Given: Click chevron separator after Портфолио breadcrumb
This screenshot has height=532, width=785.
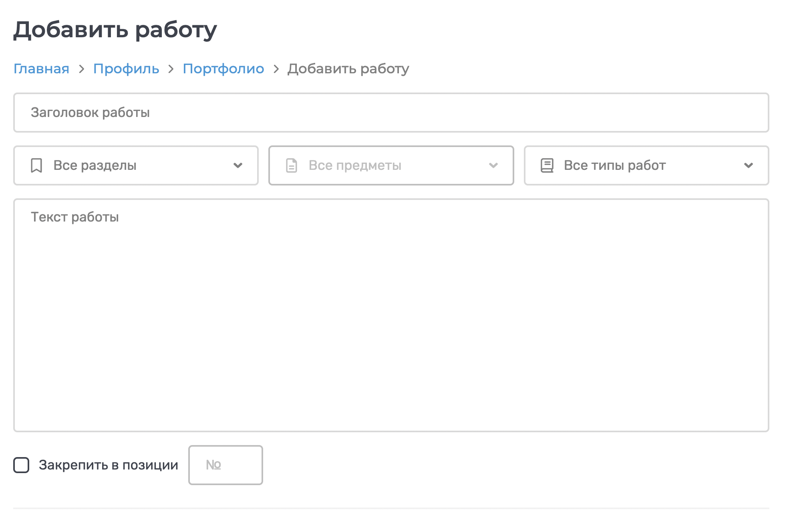Looking at the screenshot, I should point(276,69).
